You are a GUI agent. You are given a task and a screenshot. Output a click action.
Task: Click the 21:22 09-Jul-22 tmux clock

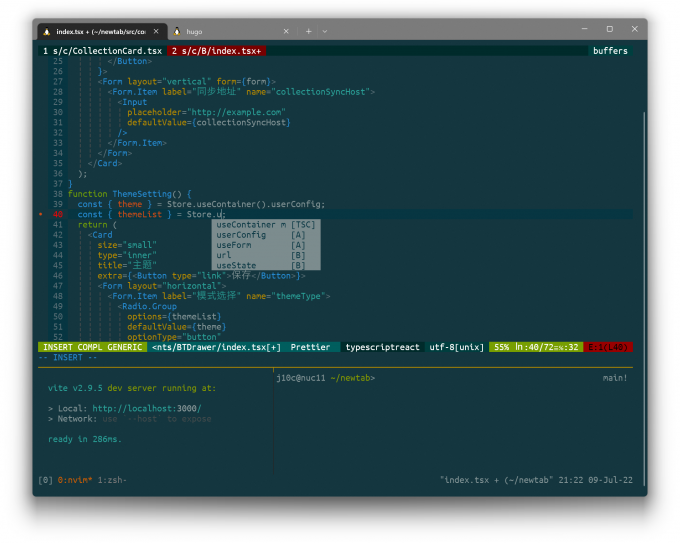pyautogui.click(x=595, y=480)
